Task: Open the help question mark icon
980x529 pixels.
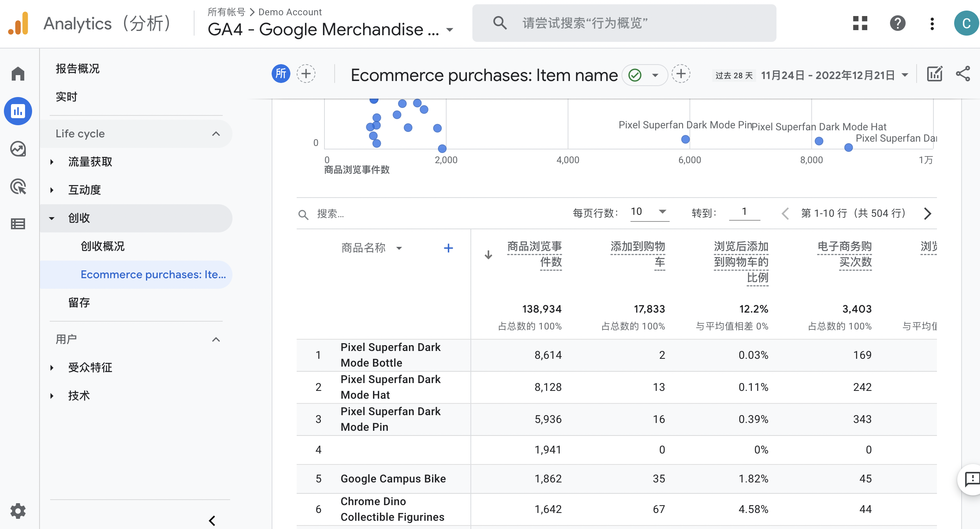Action: (x=897, y=23)
